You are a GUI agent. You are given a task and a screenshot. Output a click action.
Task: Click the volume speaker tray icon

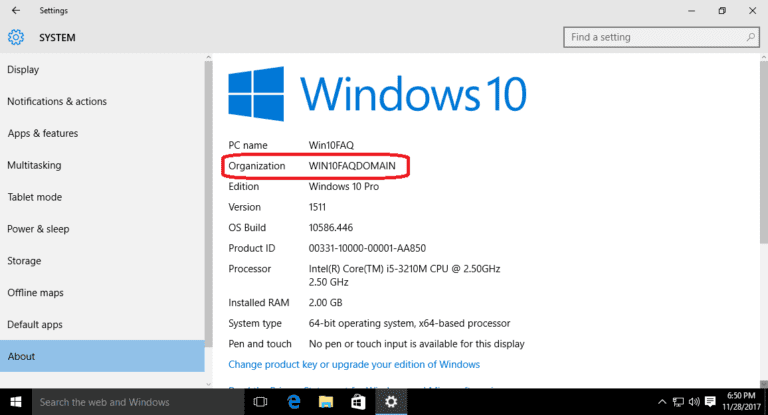pos(694,402)
